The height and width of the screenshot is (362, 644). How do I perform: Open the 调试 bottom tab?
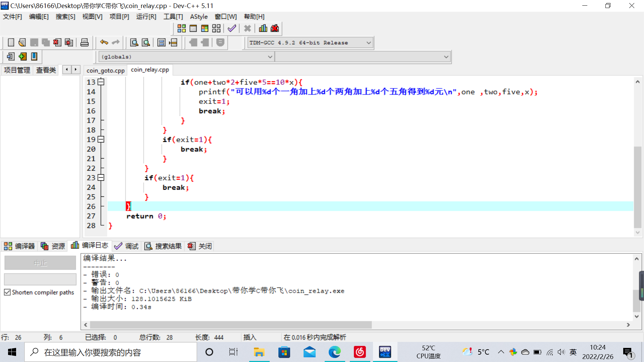point(126,246)
